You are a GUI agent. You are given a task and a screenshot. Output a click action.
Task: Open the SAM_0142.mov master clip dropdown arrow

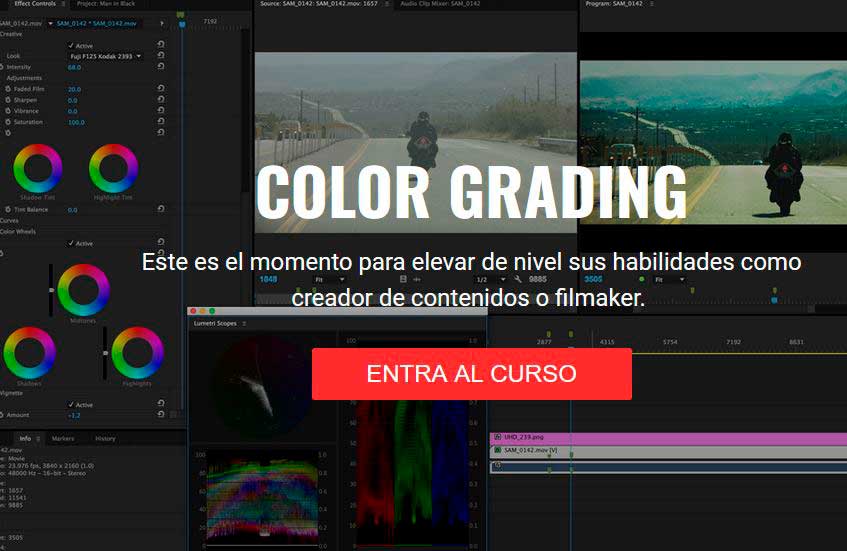coord(50,24)
